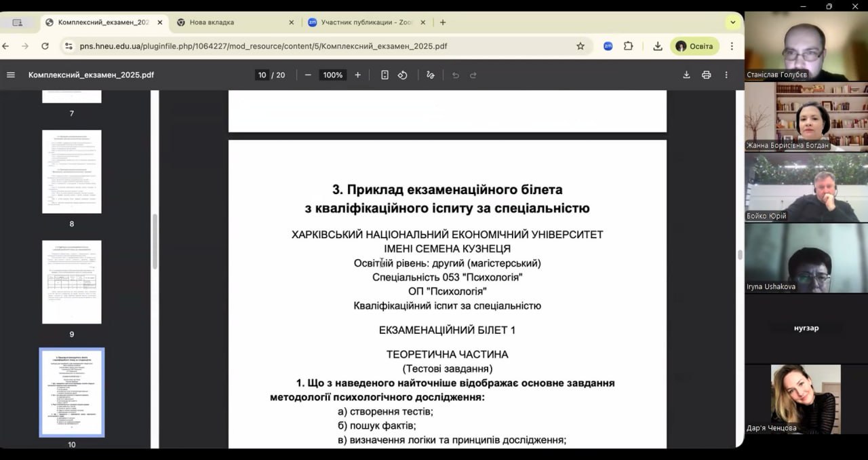
Task: Download the PDF from viewer toolbar
Action: [686, 75]
